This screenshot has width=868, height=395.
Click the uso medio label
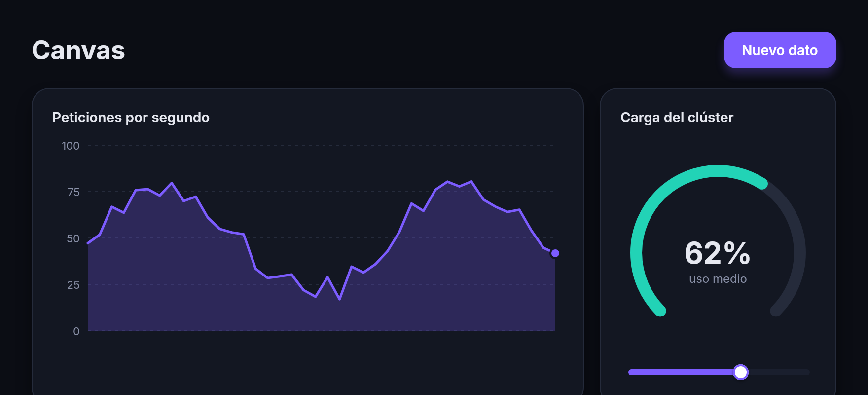point(718,279)
